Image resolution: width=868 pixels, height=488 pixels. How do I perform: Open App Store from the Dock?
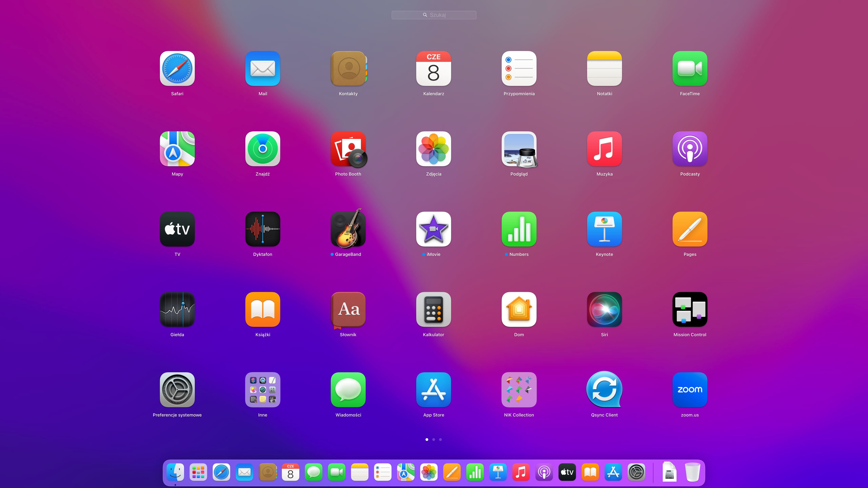coord(613,472)
